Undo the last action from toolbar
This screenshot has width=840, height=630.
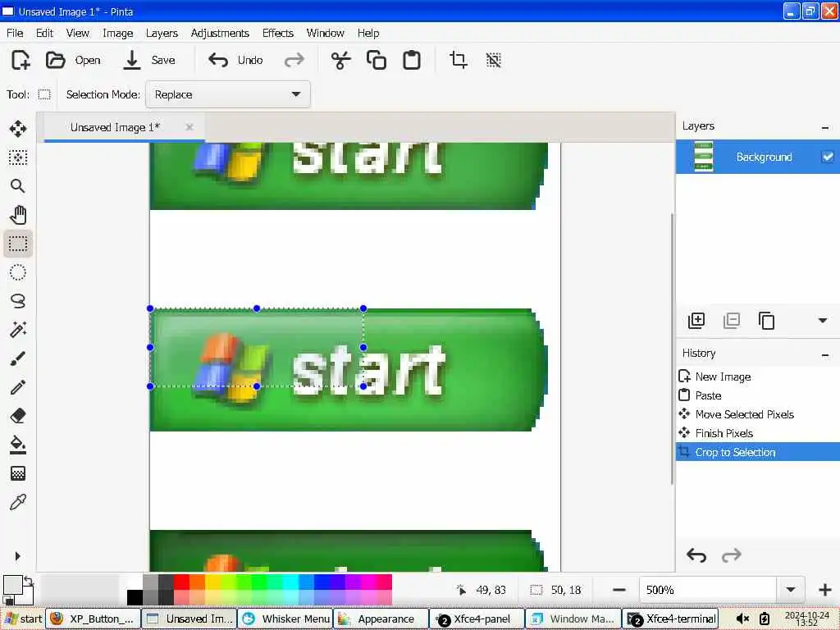coord(235,60)
